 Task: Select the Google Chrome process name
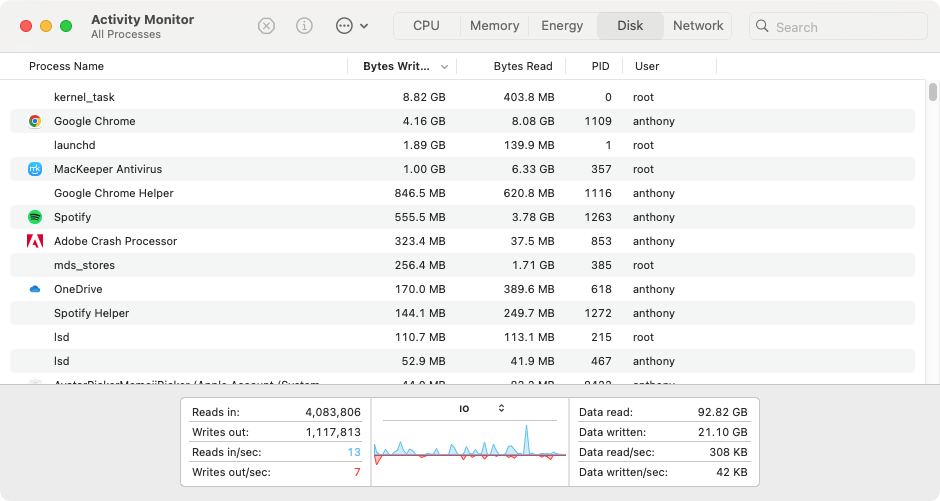point(95,121)
